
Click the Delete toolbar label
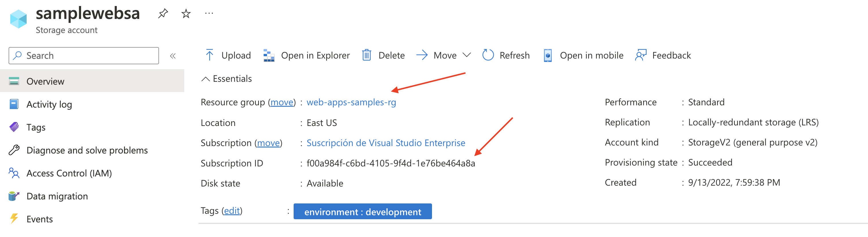(x=392, y=55)
